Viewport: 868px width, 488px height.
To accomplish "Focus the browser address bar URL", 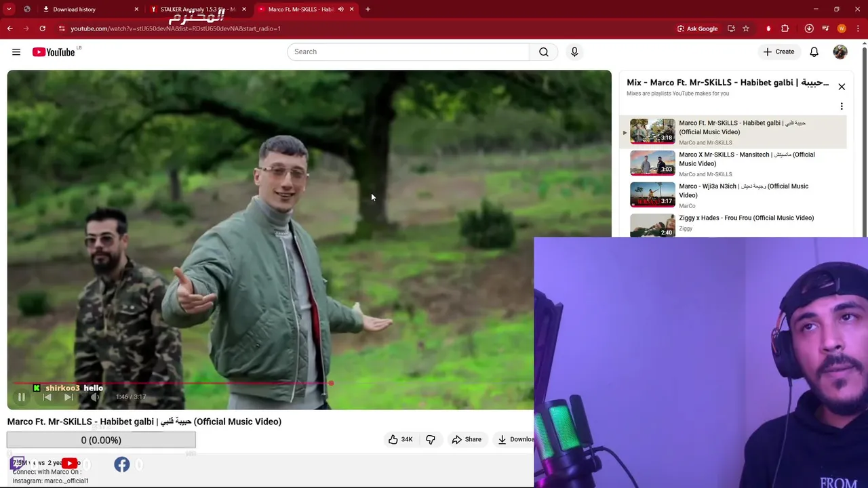I will tap(176, 28).
